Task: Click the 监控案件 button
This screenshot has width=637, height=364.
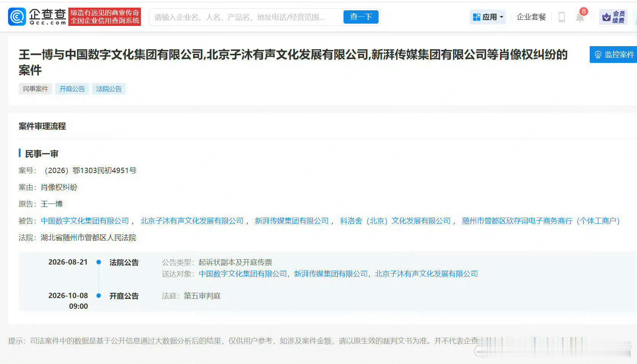Action: click(x=613, y=55)
